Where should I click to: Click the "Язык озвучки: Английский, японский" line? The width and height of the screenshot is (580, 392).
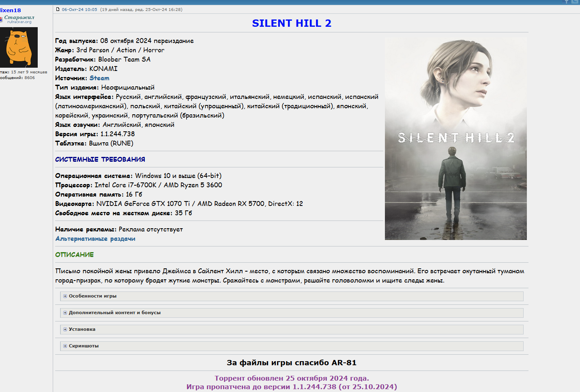pos(115,125)
